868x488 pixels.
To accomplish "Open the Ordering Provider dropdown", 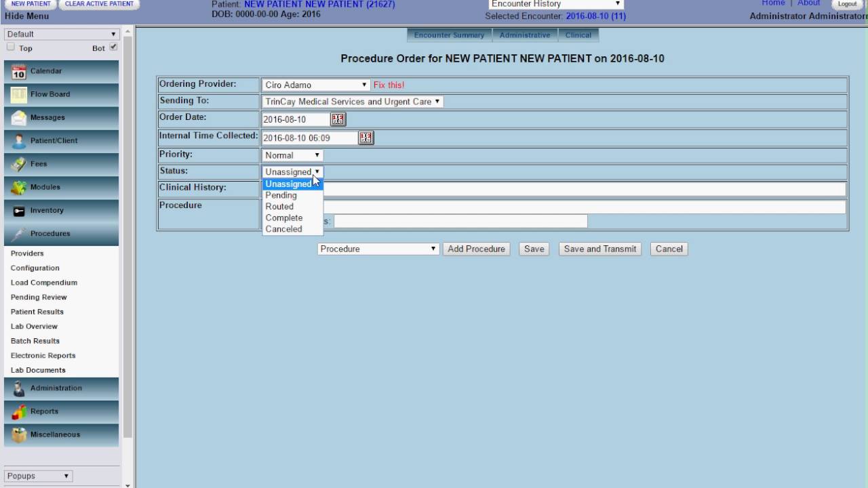I will point(316,85).
